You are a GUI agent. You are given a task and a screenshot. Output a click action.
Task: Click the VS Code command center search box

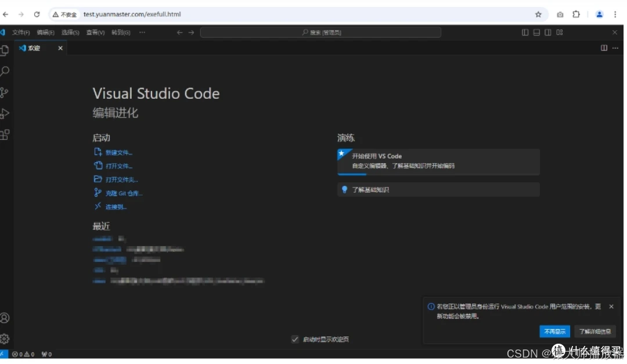coord(320,33)
